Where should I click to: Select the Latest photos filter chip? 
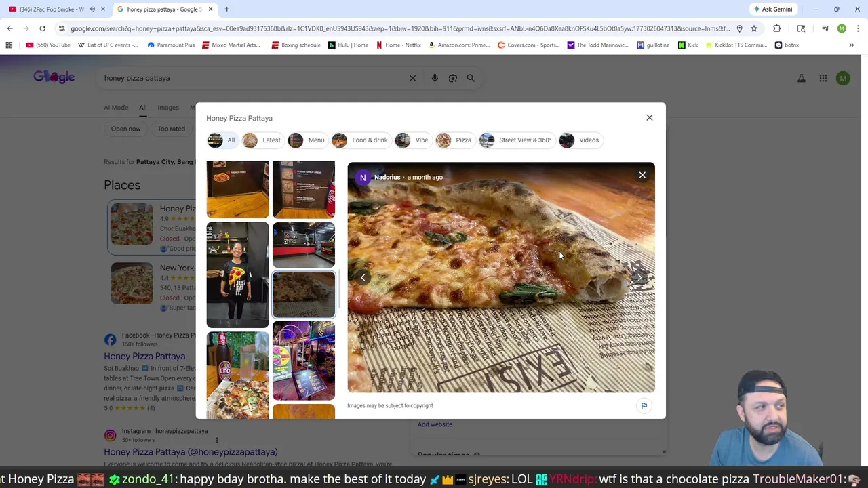click(x=262, y=140)
